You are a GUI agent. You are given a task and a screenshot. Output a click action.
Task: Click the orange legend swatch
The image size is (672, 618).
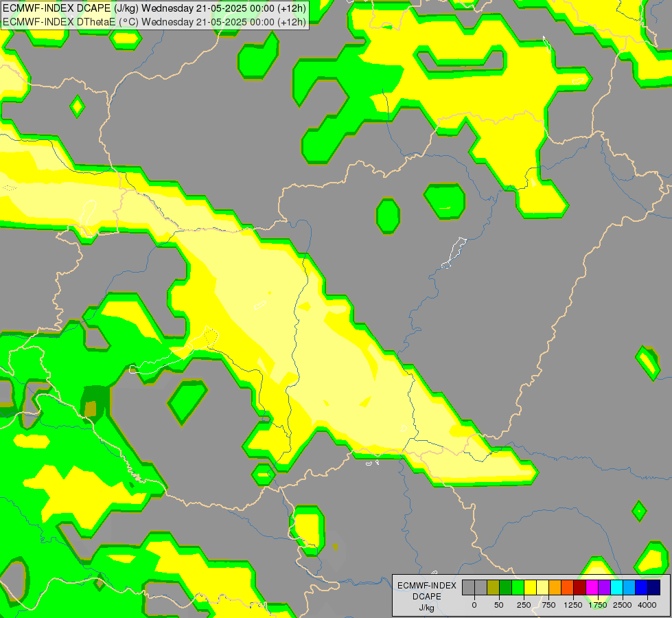coord(555,587)
